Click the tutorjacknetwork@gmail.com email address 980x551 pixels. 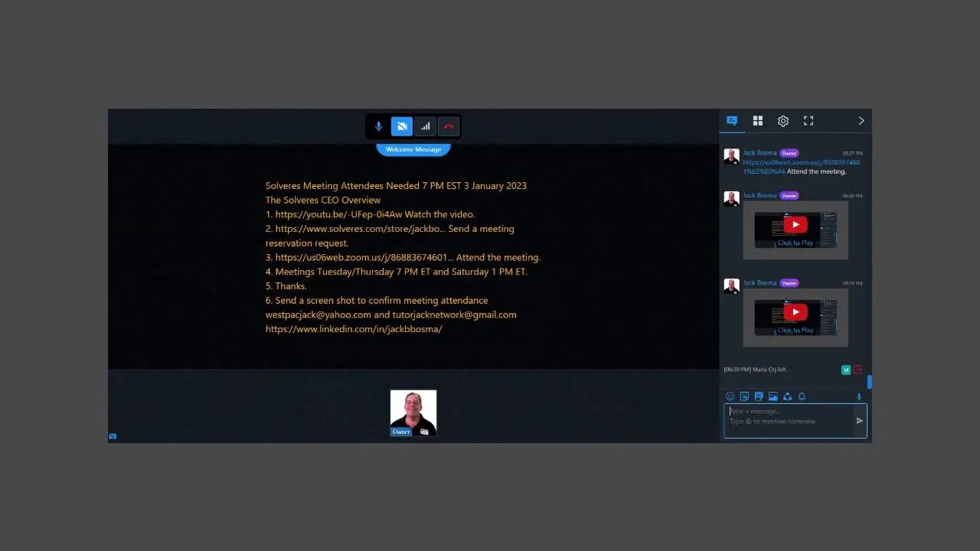(455, 315)
